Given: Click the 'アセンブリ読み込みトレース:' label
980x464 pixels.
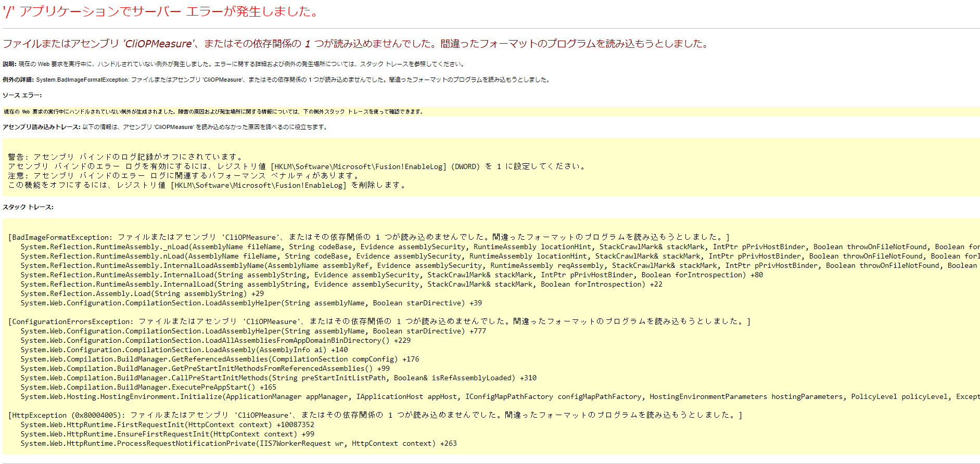Looking at the screenshot, I should tap(42, 127).
